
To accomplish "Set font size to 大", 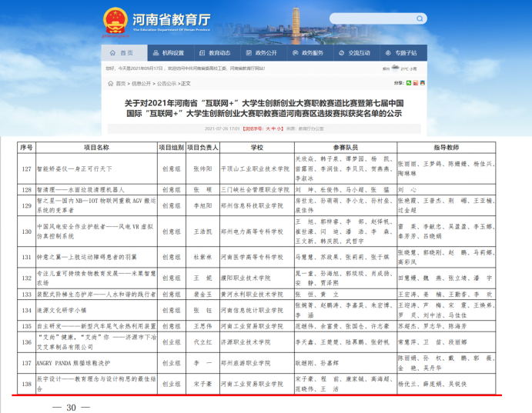I will [x=268, y=128].
